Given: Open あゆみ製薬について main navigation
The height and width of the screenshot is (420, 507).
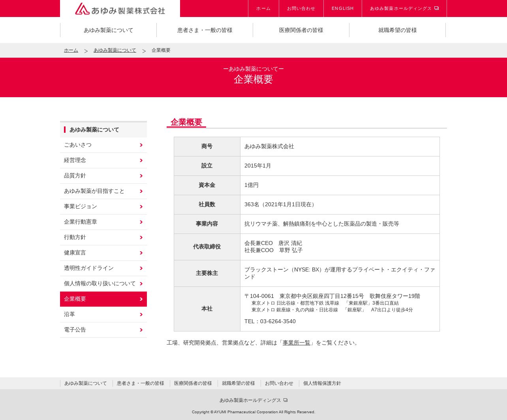Looking at the screenshot, I should point(108,30).
